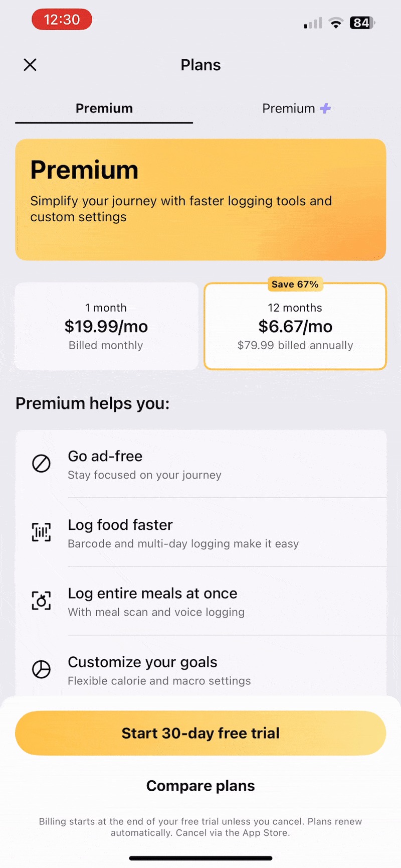Open the Compare plans link
The height and width of the screenshot is (868, 401).
click(x=200, y=786)
